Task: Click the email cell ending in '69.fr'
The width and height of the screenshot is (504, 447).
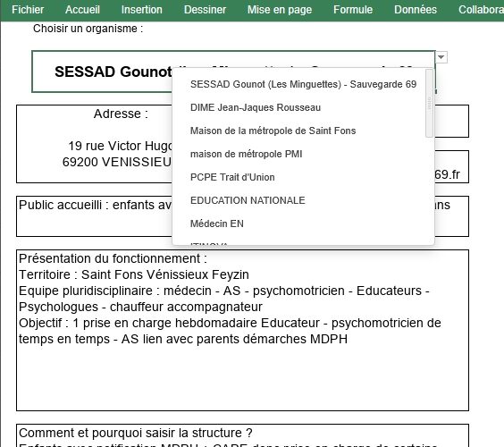Action: [451, 167]
